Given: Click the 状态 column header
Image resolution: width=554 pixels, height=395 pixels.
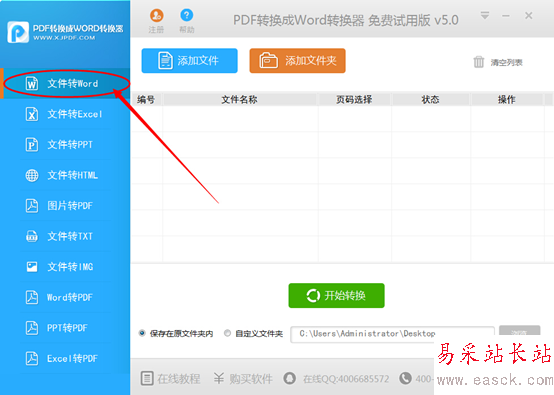Looking at the screenshot, I should (430, 100).
